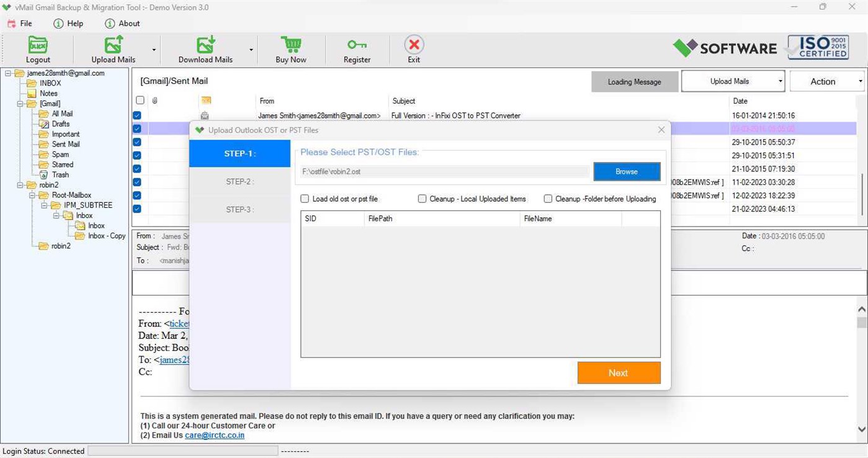Open the Action dropdown
This screenshot has height=458, width=868.
coord(827,81)
